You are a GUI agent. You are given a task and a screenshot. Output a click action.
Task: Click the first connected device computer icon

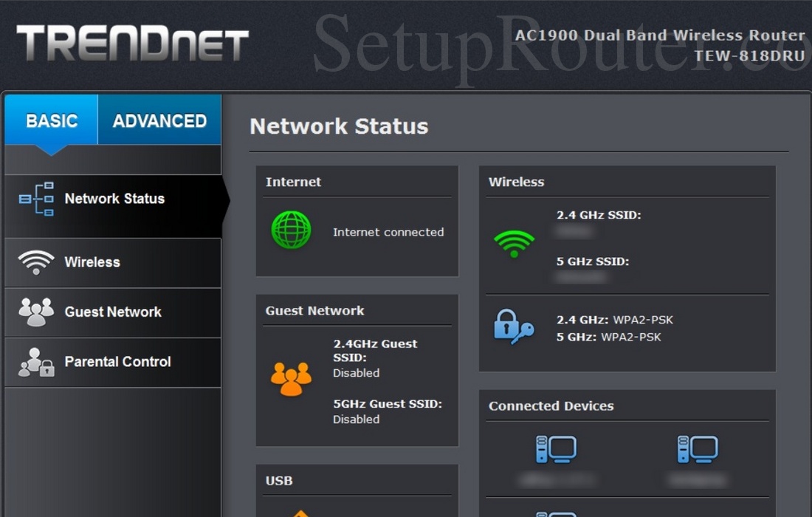[556, 449]
